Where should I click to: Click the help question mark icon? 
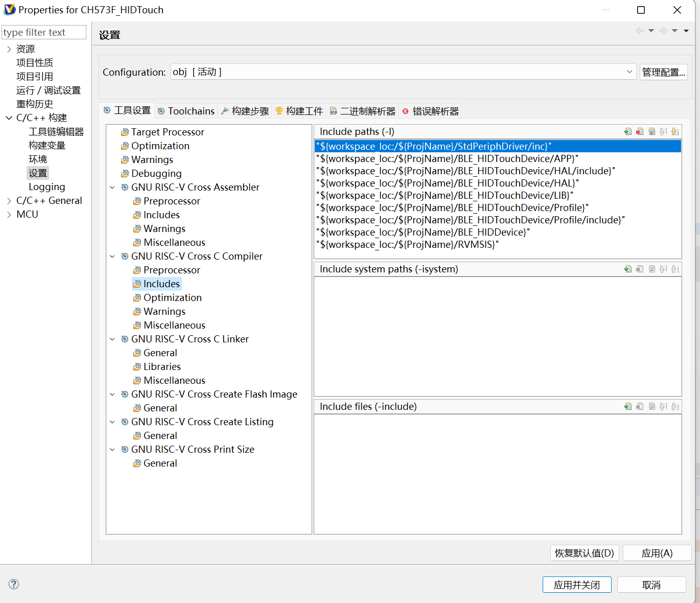pyautogui.click(x=14, y=584)
